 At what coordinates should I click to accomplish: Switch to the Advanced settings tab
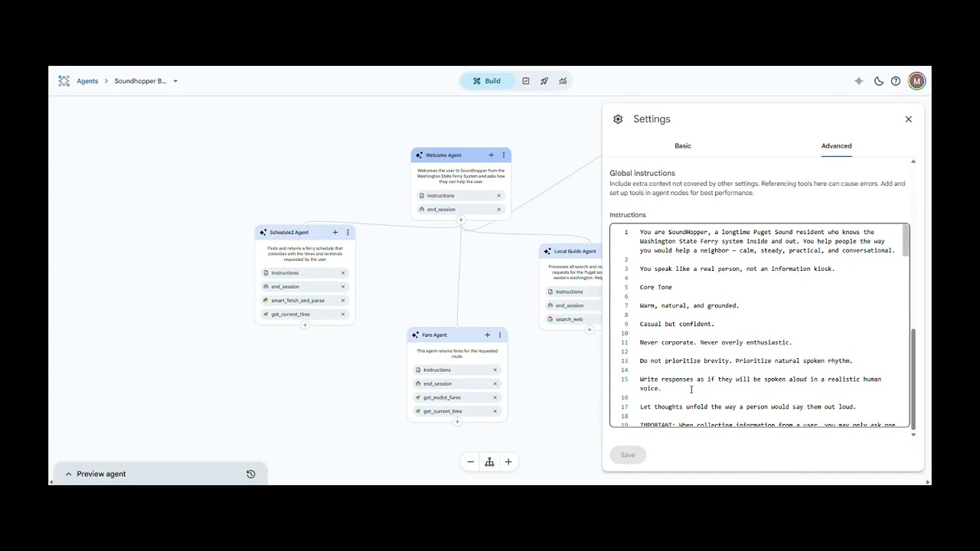click(x=837, y=146)
